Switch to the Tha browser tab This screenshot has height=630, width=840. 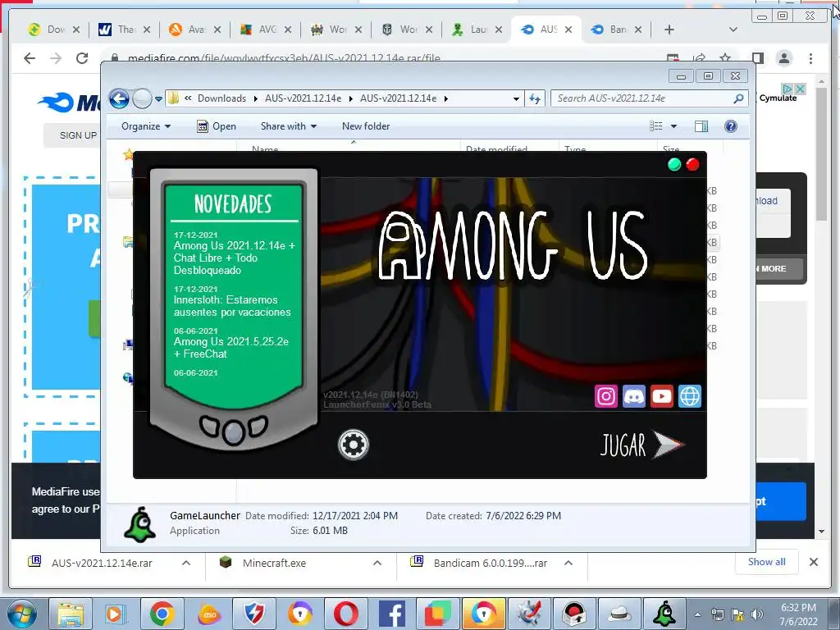click(x=123, y=30)
